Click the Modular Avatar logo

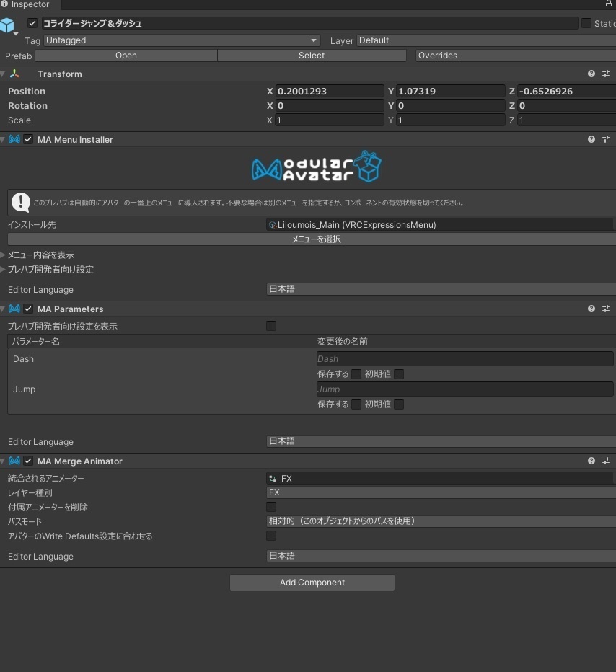tap(317, 167)
